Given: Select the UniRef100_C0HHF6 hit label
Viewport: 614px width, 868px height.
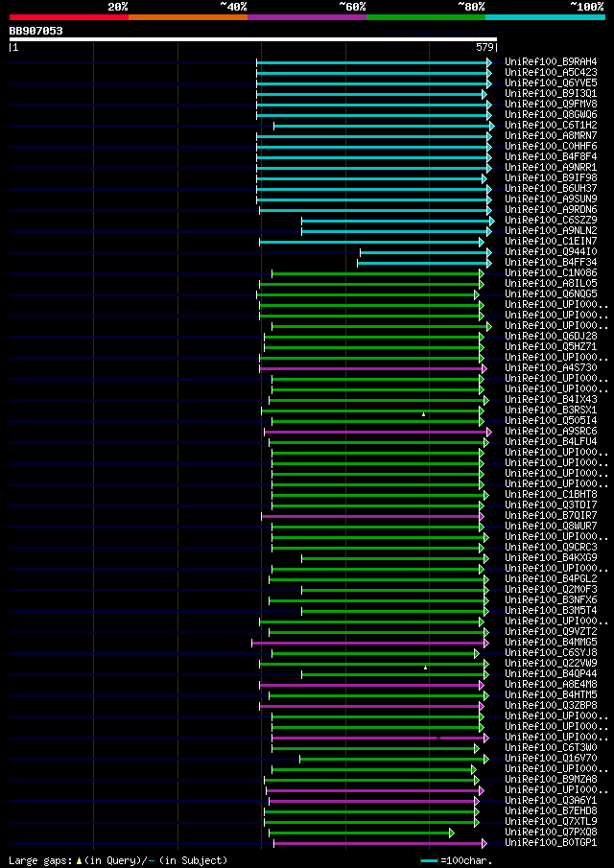Looking at the screenshot, I should pyautogui.click(x=551, y=146).
